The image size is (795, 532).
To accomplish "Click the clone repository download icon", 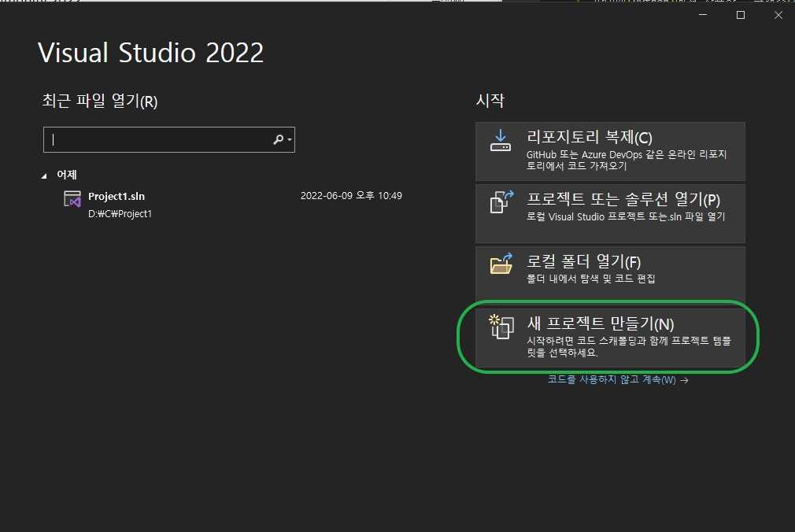I will [x=501, y=141].
